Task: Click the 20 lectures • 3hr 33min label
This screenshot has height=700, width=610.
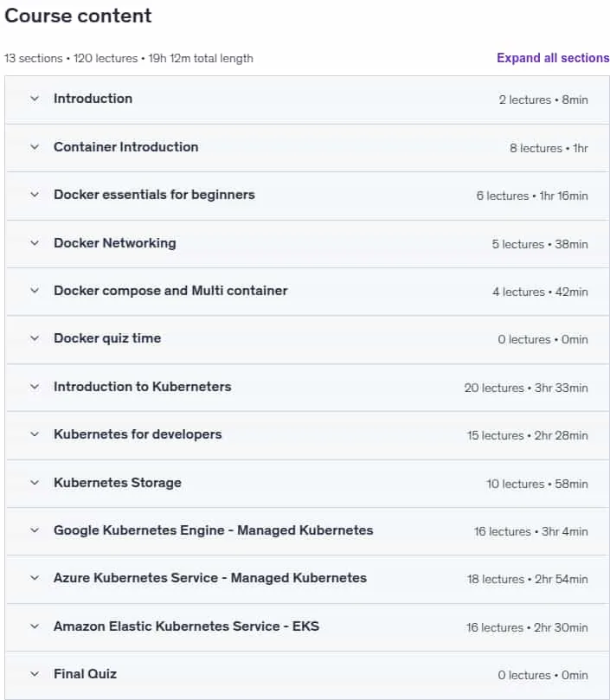Action: (x=525, y=388)
